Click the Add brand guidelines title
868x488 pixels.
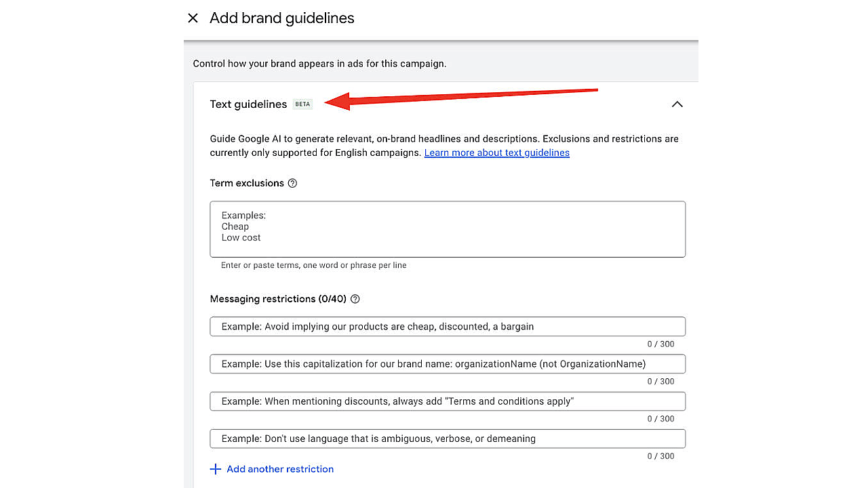pos(281,18)
